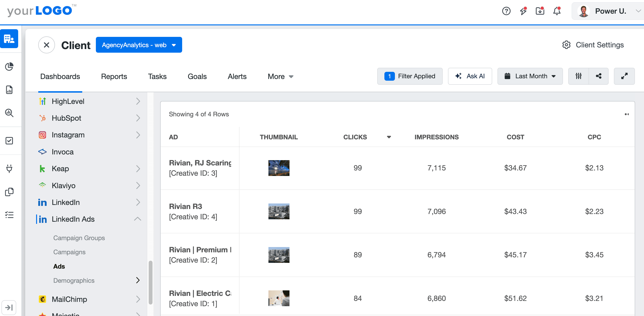This screenshot has width=644, height=316.
Task: Click the sidebar vertical scrollbar
Action: [x=151, y=282]
